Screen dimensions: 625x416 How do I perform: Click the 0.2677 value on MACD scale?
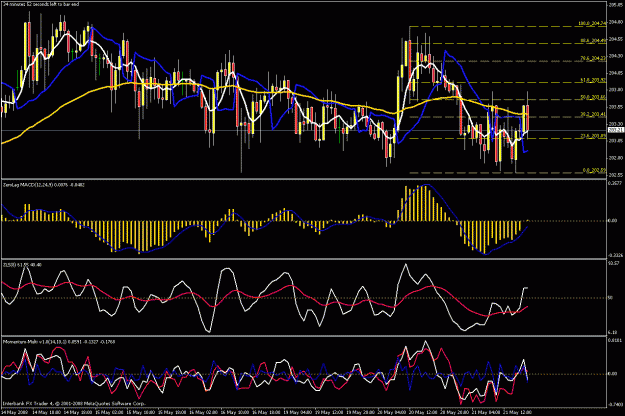pos(615,183)
